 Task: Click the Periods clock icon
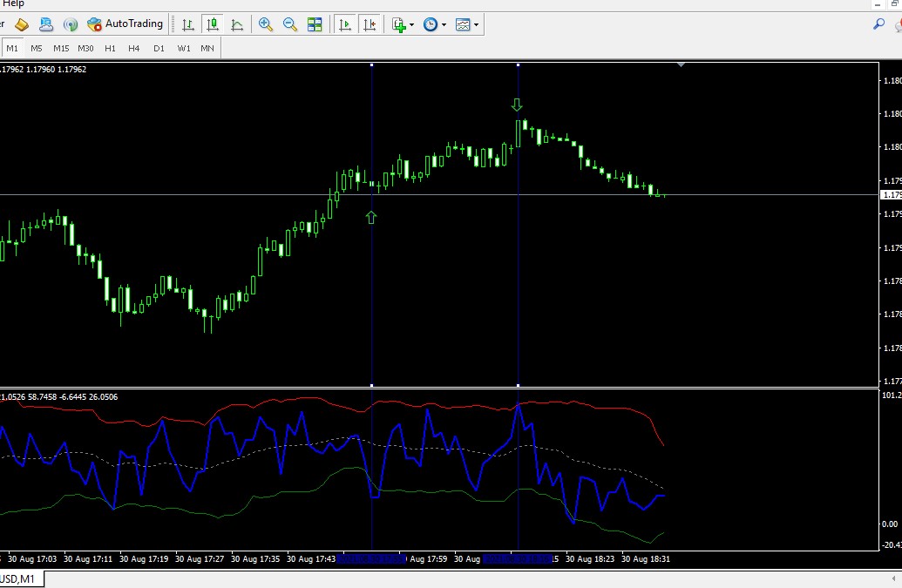tap(431, 24)
